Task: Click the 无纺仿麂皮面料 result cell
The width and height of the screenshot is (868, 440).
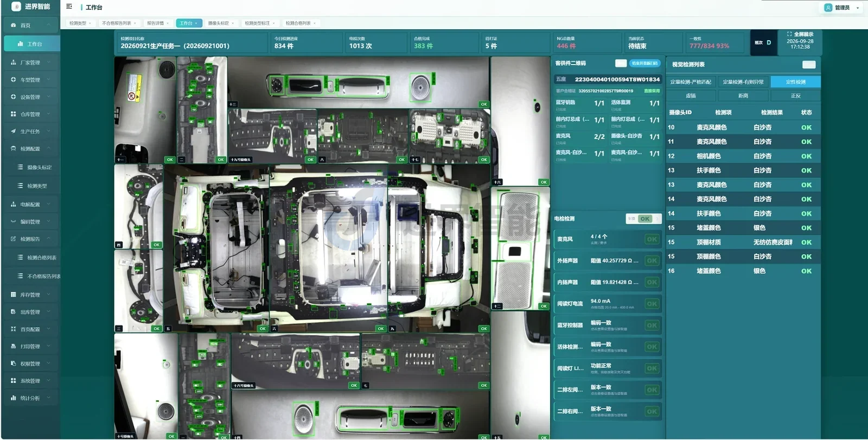Action: click(773, 243)
